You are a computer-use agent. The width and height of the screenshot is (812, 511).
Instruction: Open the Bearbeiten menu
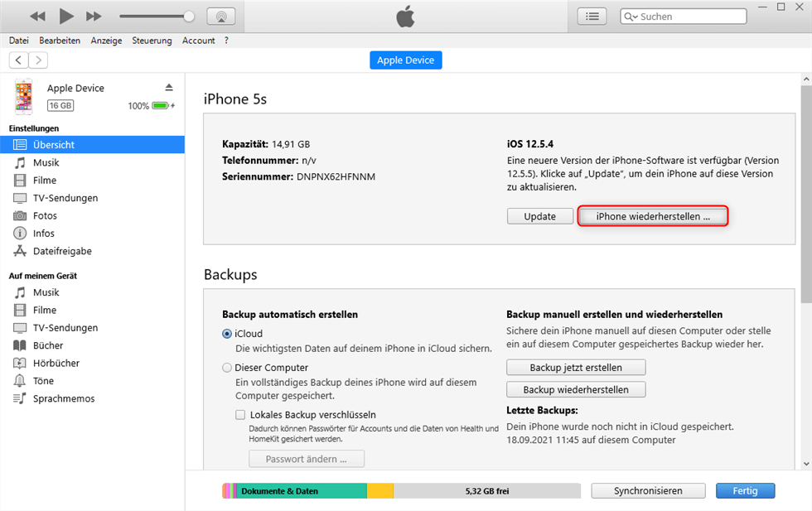[60, 41]
